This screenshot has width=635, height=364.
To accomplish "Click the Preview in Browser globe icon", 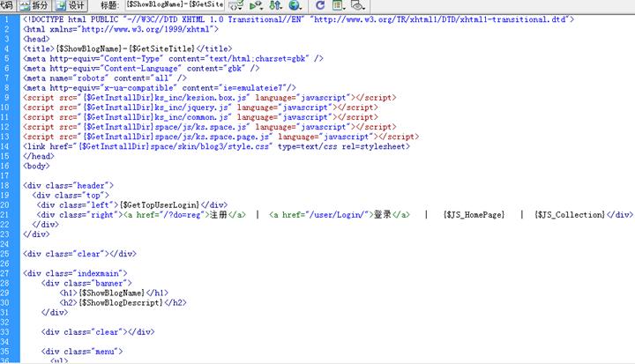I will tap(294, 5).
